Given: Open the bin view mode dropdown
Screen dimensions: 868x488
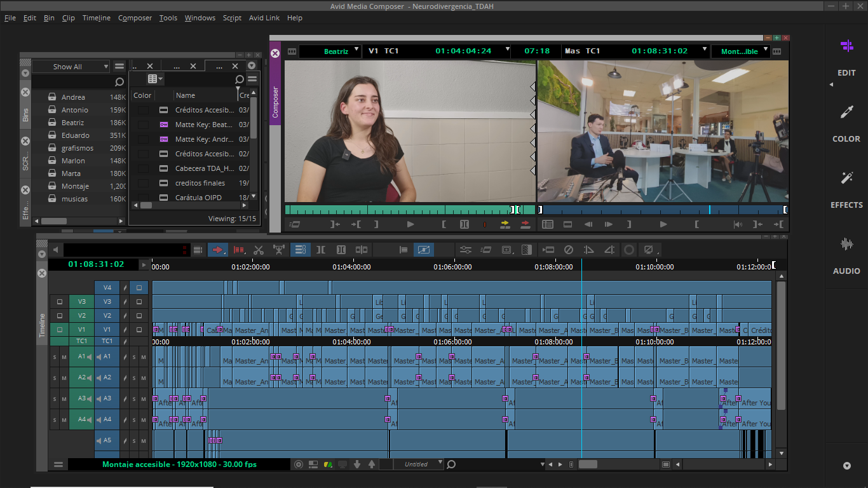Looking at the screenshot, I should tap(155, 79).
